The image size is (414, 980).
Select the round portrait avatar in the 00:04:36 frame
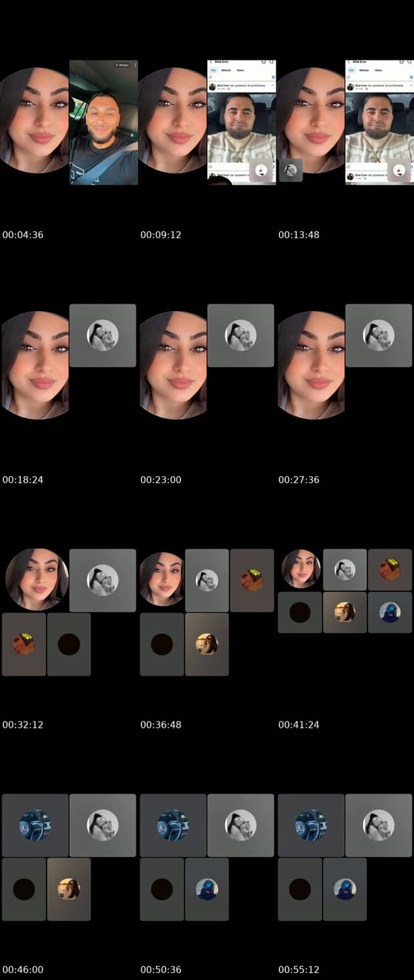coord(34,120)
